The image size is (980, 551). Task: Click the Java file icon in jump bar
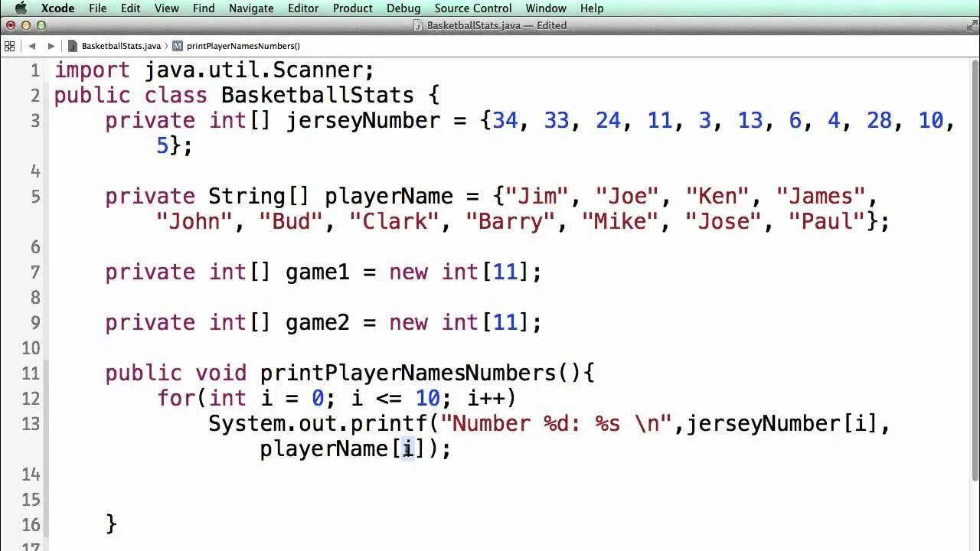pos(73,46)
